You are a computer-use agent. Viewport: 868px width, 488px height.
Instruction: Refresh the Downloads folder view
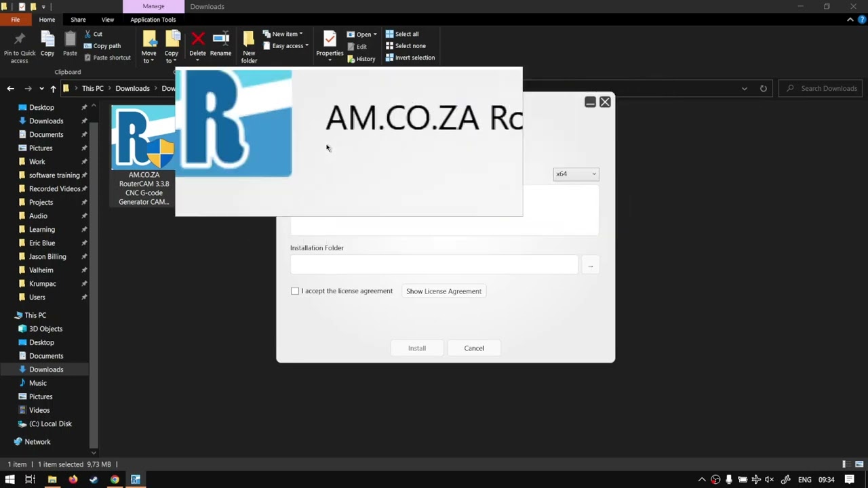[763, 89]
